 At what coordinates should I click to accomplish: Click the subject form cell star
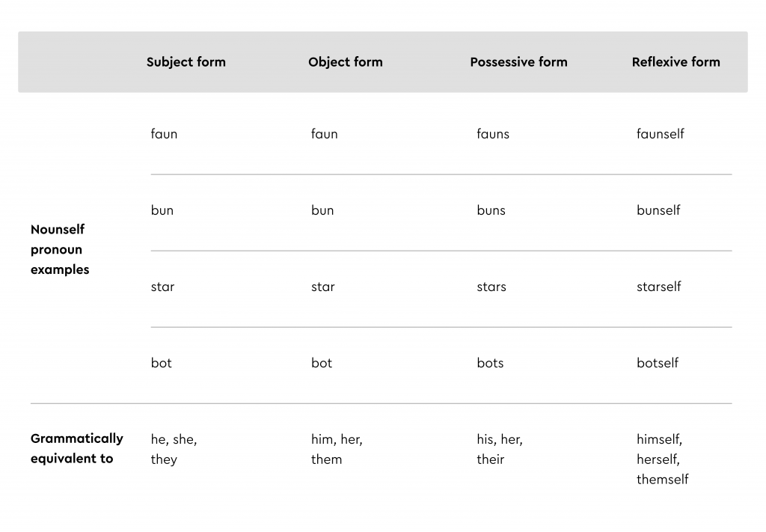162,287
